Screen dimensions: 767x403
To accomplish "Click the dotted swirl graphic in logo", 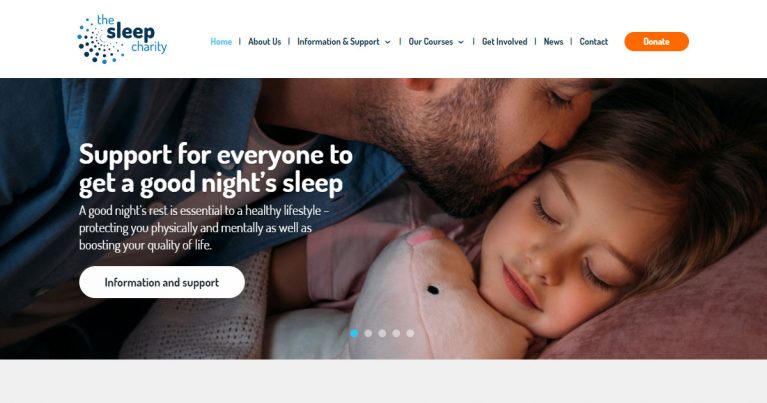I will (99, 41).
